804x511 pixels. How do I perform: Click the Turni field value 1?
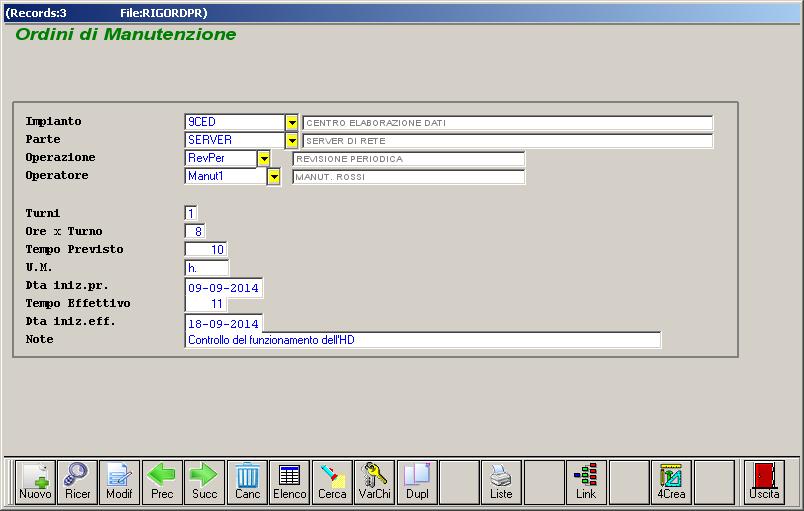[191, 213]
